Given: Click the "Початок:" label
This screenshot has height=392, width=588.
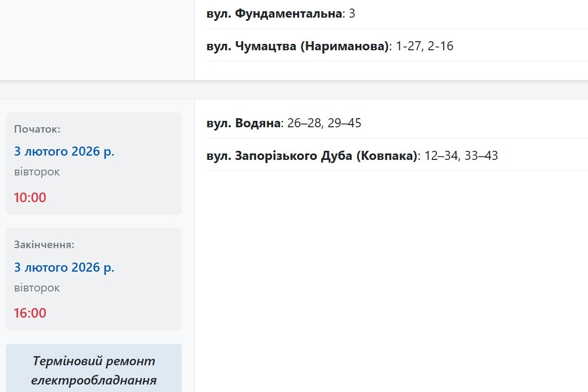Looking at the screenshot, I should pos(37,129).
